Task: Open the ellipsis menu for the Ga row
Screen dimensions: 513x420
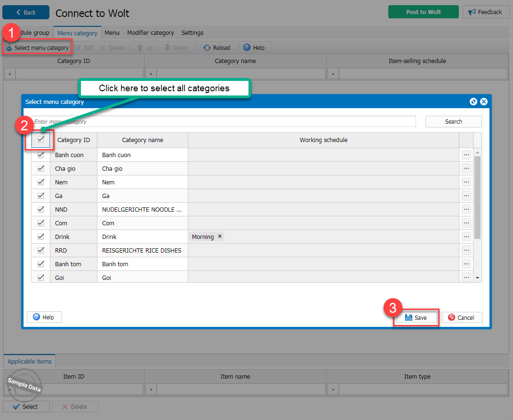Action: coord(466,196)
